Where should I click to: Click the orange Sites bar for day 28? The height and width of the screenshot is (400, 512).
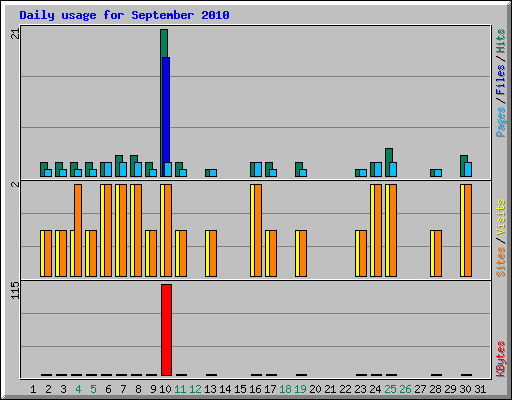(438, 253)
